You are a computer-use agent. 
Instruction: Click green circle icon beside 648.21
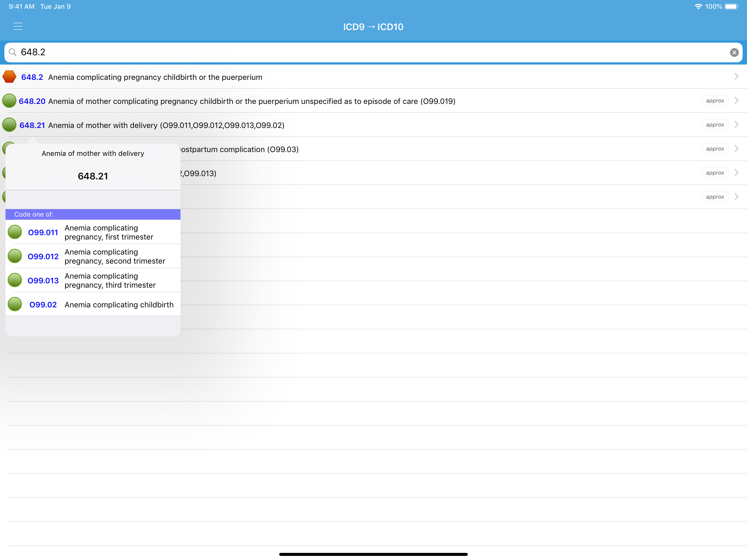coord(9,125)
